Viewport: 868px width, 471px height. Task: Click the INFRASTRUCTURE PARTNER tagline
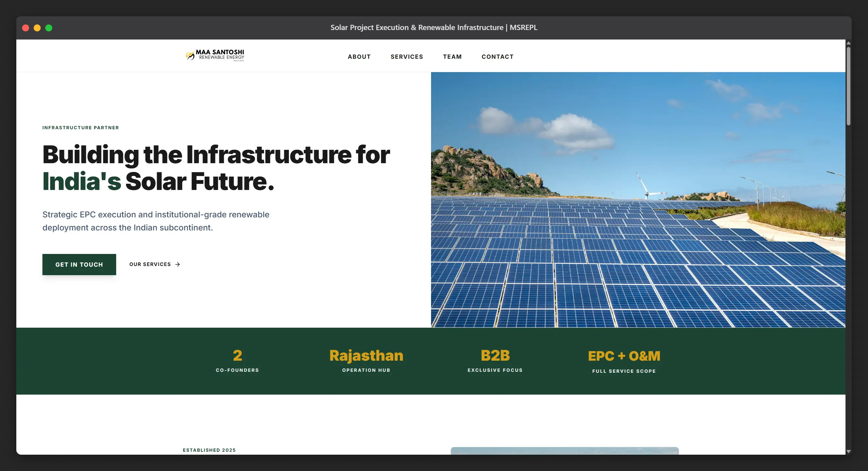(81, 127)
